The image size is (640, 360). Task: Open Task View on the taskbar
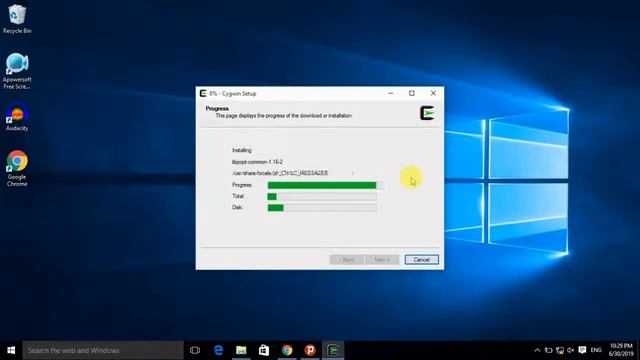(195, 350)
